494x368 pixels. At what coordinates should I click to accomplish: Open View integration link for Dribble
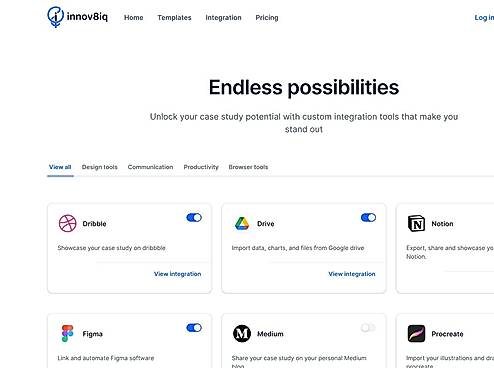click(x=178, y=274)
